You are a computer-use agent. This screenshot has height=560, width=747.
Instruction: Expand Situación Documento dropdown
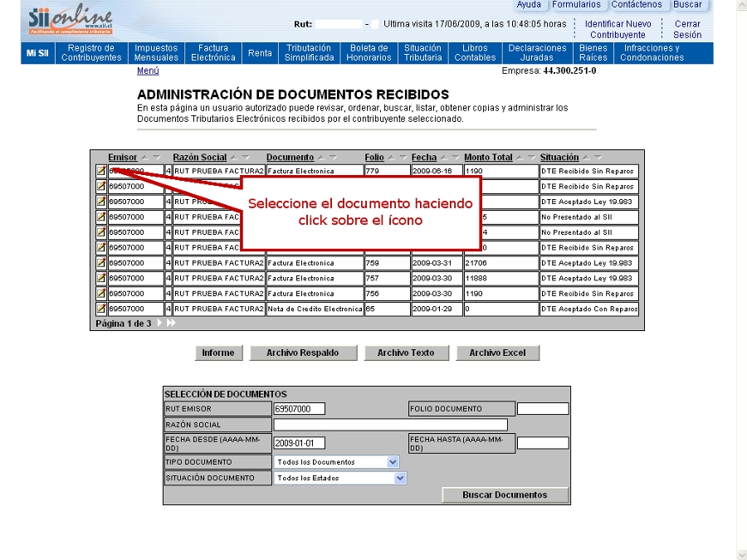click(400, 478)
